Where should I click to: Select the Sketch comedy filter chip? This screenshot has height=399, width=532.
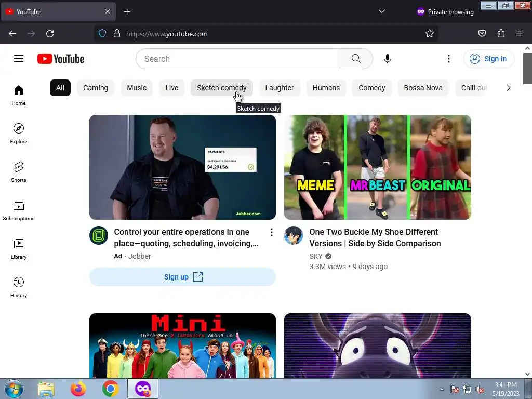(222, 88)
